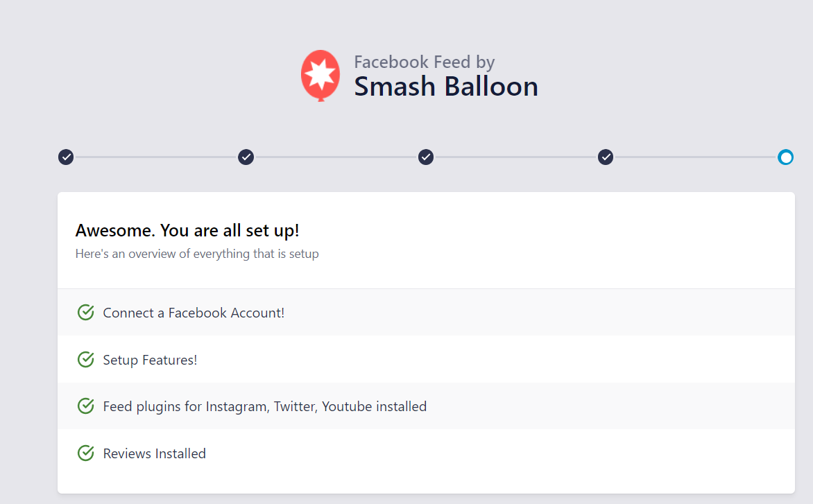Image resolution: width=813 pixels, height=504 pixels.
Task: Click the progress line between steps one and two
Action: tap(156, 157)
